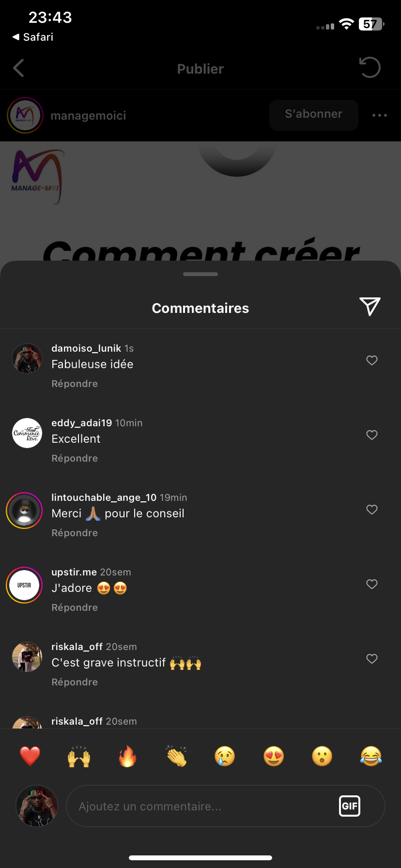The width and height of the screenshot is (401, 868).
Task: Return to Safari via status bar link
Action: (x=33, y=37)
